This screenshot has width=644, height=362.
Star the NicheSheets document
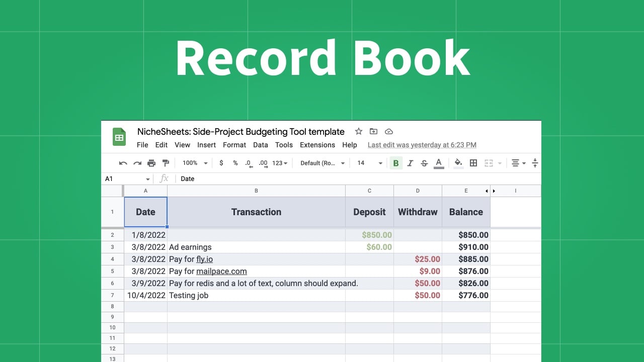click(x=359, y=131)
